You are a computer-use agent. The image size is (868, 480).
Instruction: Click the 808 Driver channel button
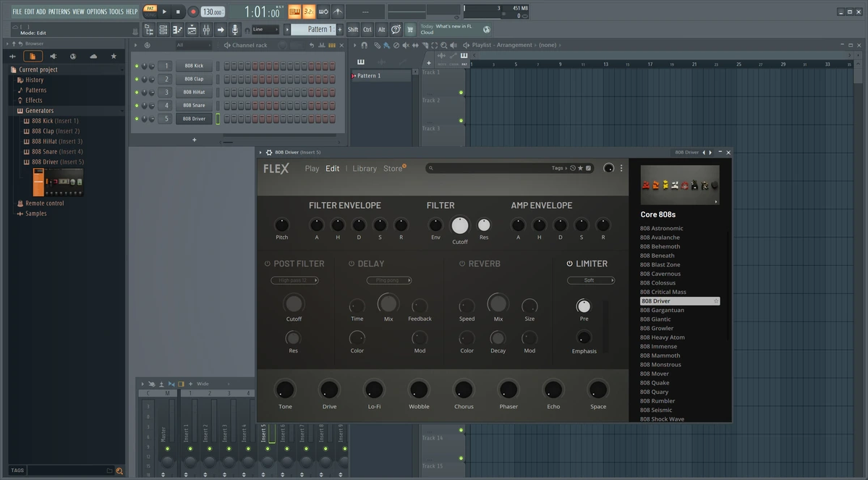click(194, 118)
